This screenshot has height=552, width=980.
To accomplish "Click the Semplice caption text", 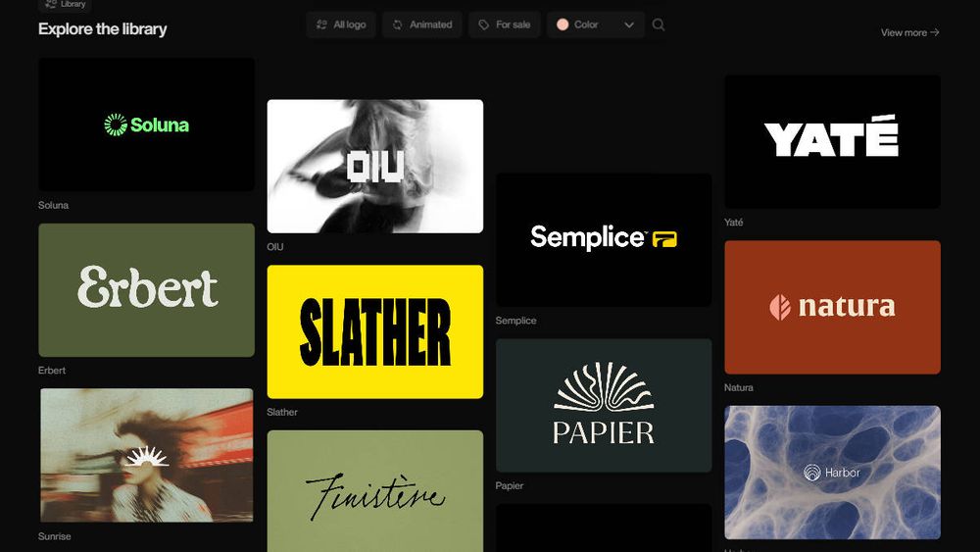I will [x=515, y=320].
